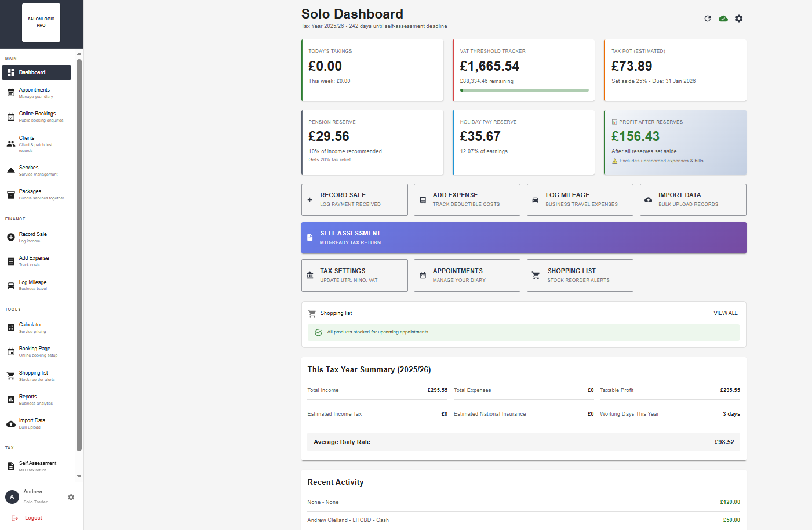This screenshot has width=812, height=530.
Task: Click Andrew's avatar circle
Action: tap(12, 497)
